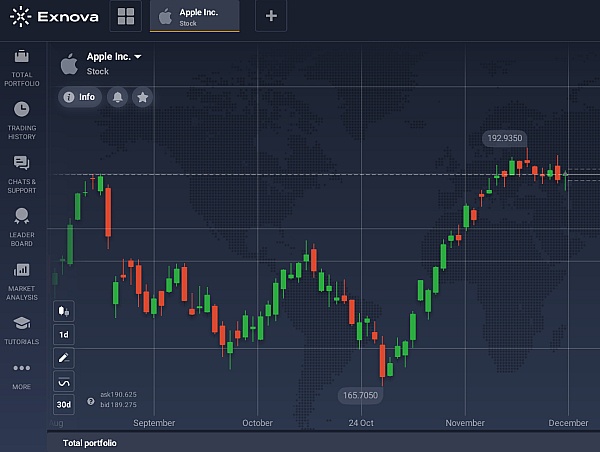
Task: Click the Apple logo next to asset name
Action: coord(69,64)
